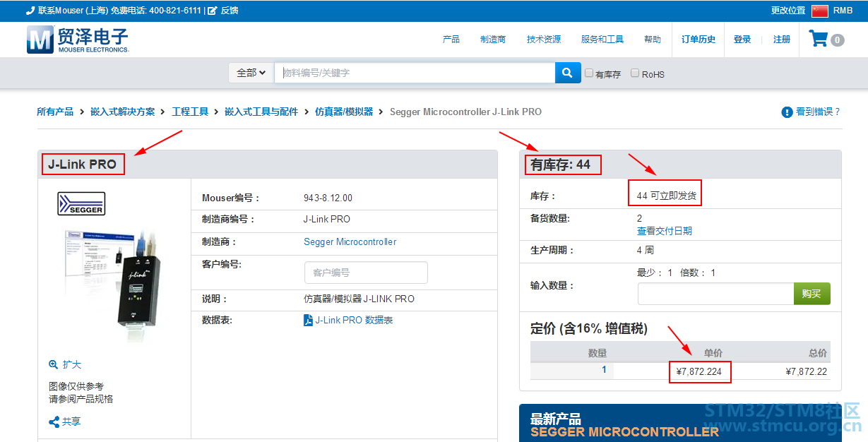Click the Mouser number 943-8.12.00
Image resolution: width=868 pixels, height=442 pixels.
point(328,198)
